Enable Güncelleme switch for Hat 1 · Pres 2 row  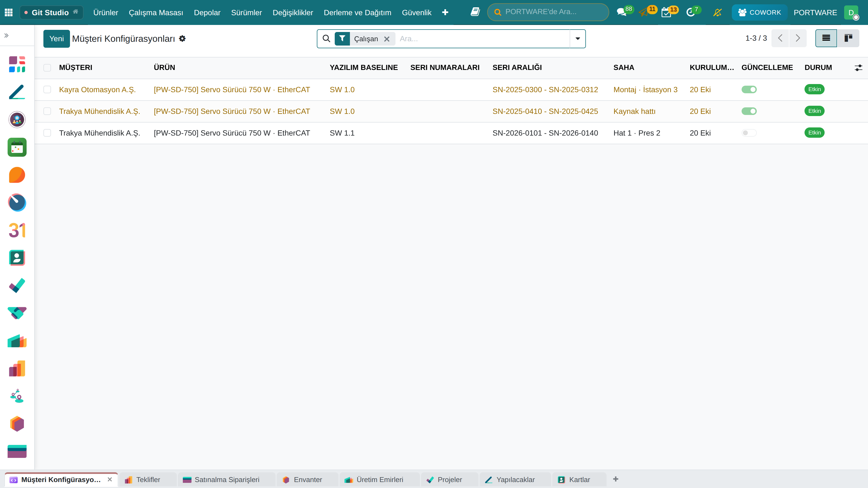[x=749, y=133]
